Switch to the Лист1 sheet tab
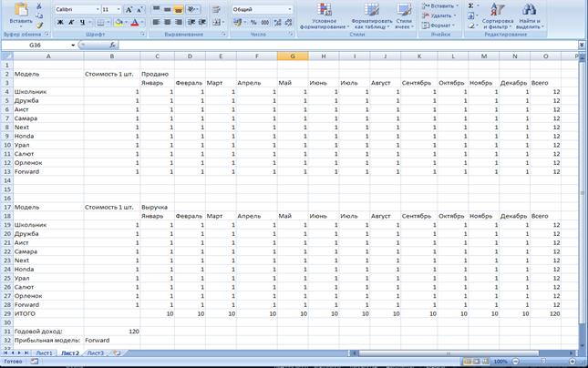 point(44,353)
